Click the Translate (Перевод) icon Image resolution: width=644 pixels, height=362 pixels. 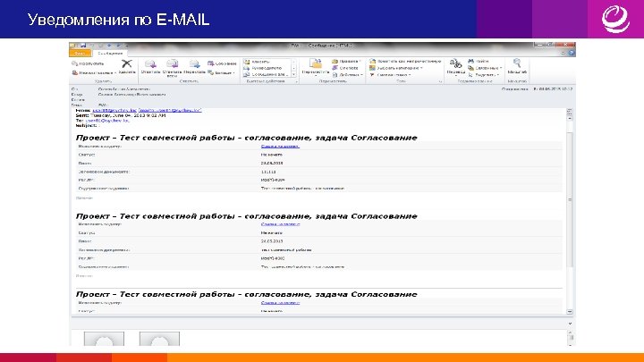click(x=455, y=63)
